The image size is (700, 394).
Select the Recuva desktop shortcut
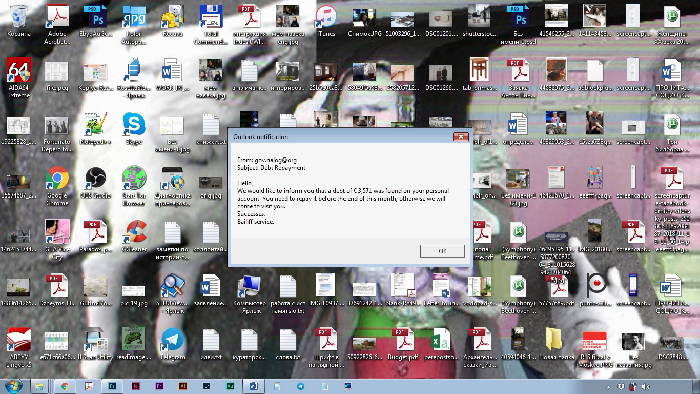pyautogui.click(x=172, y=21)
